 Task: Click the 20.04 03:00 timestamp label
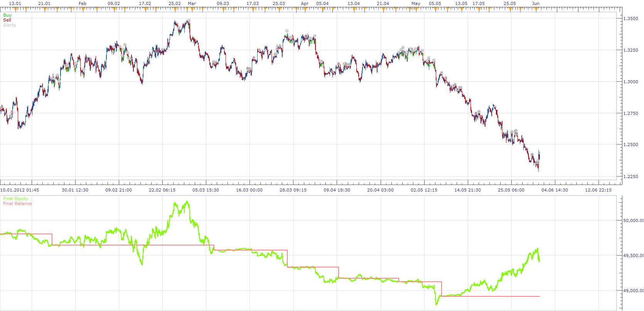[380, 190]
